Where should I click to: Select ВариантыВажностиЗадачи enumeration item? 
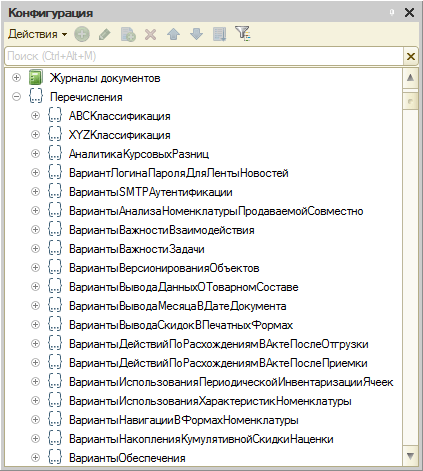pos(136,249)
